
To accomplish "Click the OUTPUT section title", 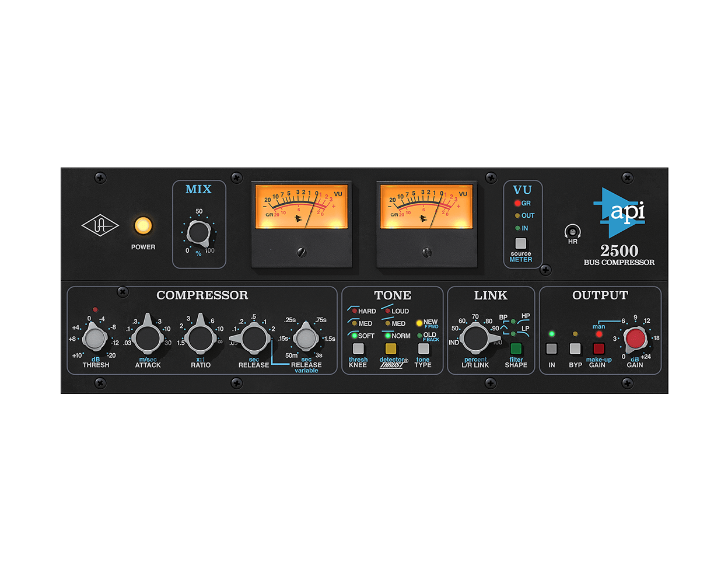I will (600, 295).
